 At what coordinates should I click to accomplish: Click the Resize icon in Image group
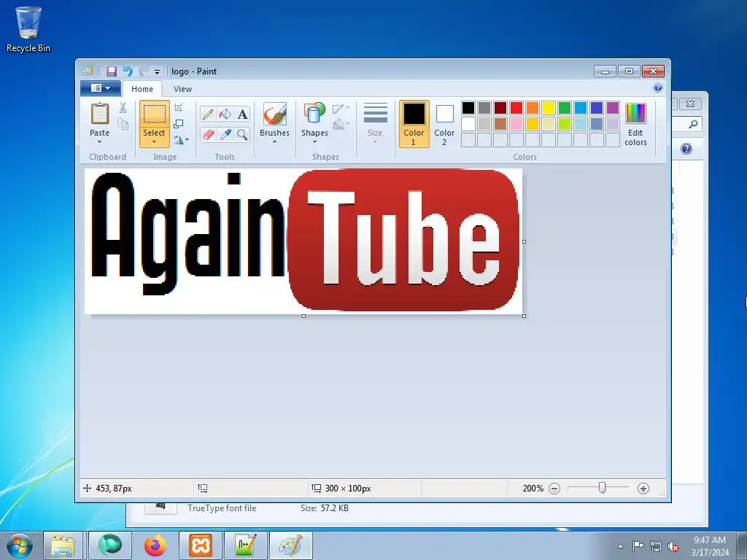pos(179,124)
